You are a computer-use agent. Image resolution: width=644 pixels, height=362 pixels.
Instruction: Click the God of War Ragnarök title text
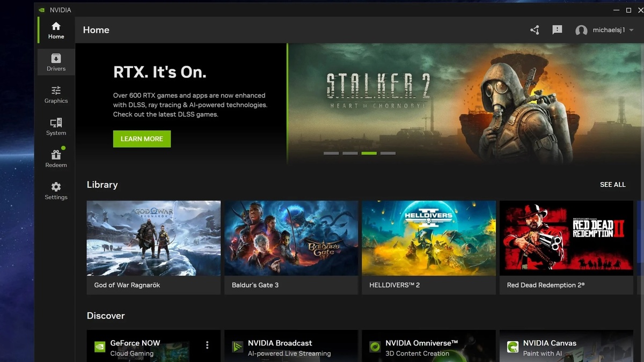[x=127, y=285]
